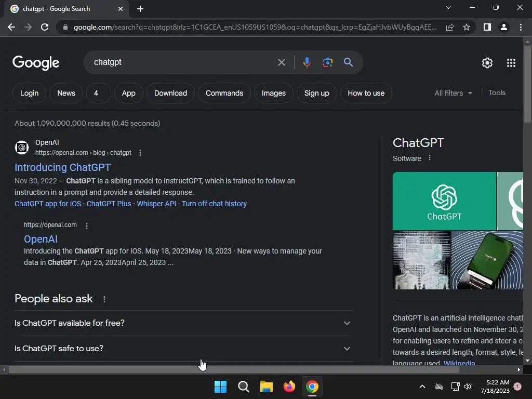Open the more options for the OpenAI blog result
This screenshot has height=399, width=532.
click(x=140, y=153)
